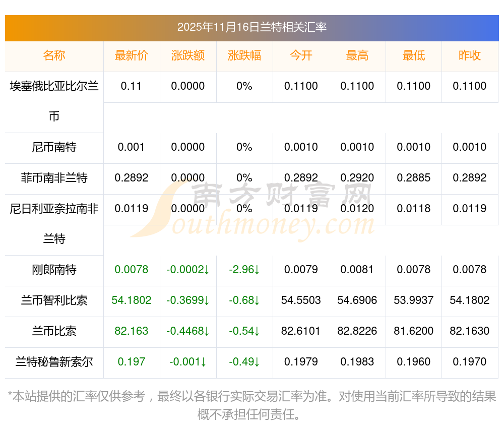Image resolution: width=504 pixels, height=430 pixels.
Task: Select the 菲币南非兰特 currency name
Action: click(x=54, y=178)
